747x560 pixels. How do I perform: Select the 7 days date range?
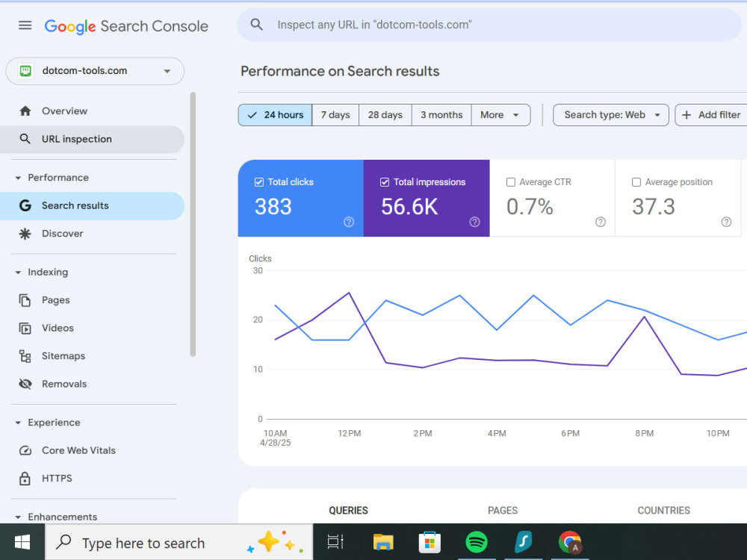[x=335, y=115]
